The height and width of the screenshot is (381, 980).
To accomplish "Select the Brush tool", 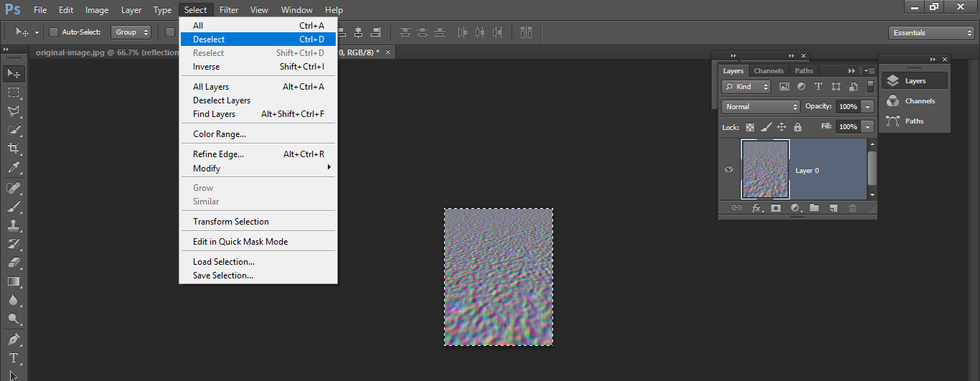I will (14, 207).
